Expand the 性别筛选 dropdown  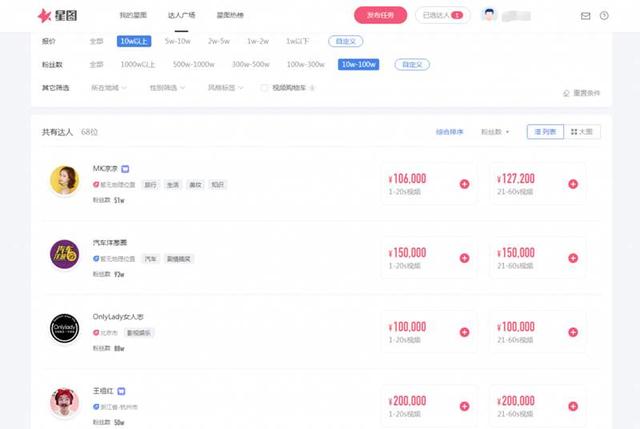pos(167,88)
